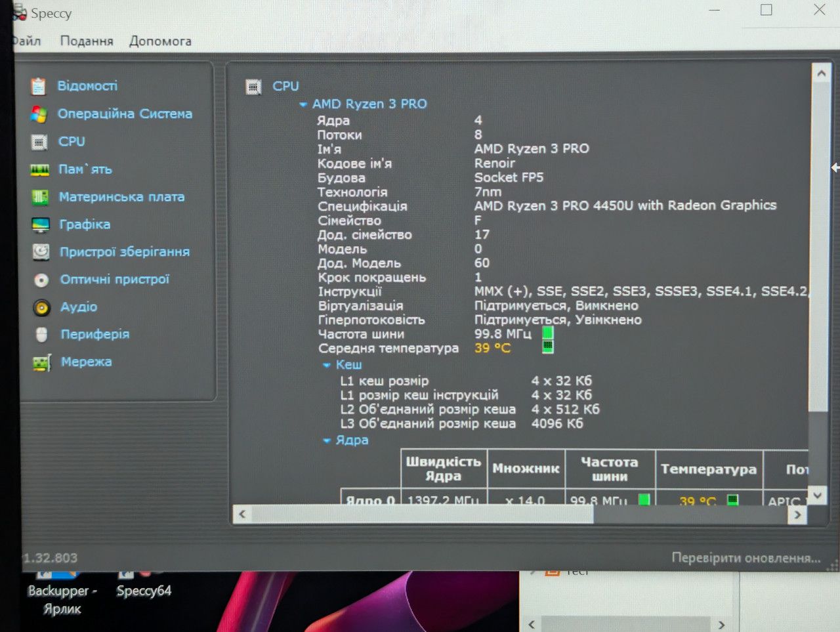Go to Мережа section

(86, 362)
